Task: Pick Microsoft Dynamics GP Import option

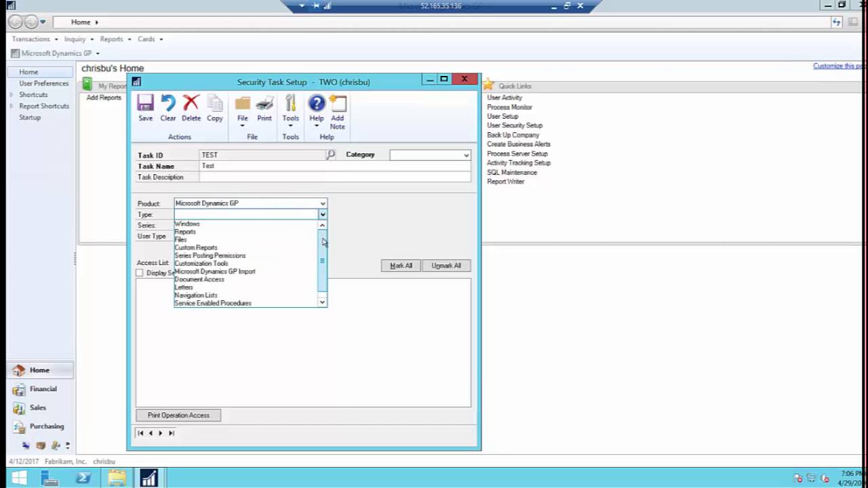Action: coord(215,271)
